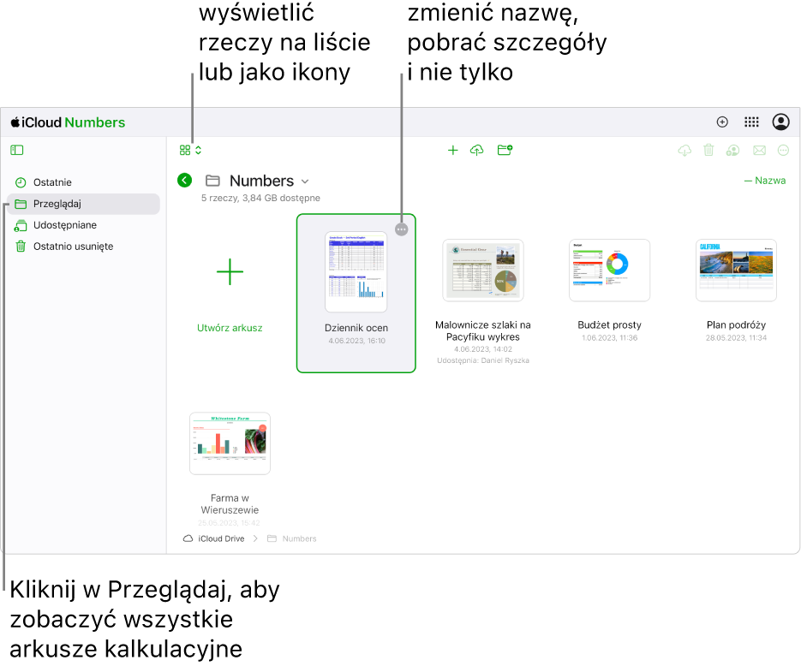The height and width of the screenshot is (672, 801).
Task: Click the trash icon in the toolbar
Action: [x=708, y=150]
